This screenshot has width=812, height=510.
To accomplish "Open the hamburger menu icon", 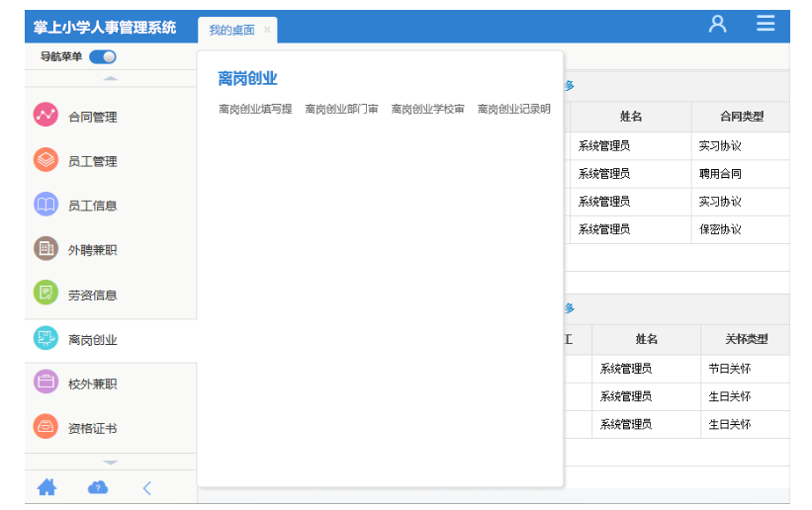I will tap(766, 24).
